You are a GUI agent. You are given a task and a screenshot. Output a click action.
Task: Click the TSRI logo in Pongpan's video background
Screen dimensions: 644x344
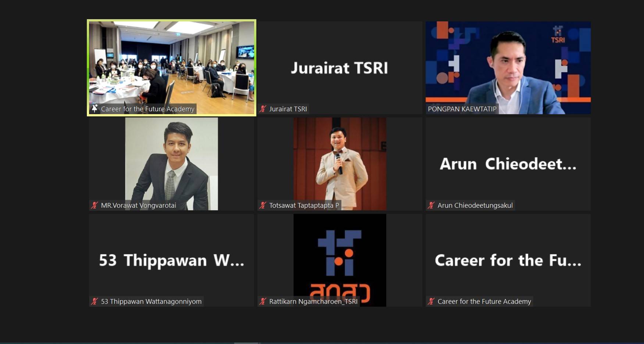(x=558, y=35)
